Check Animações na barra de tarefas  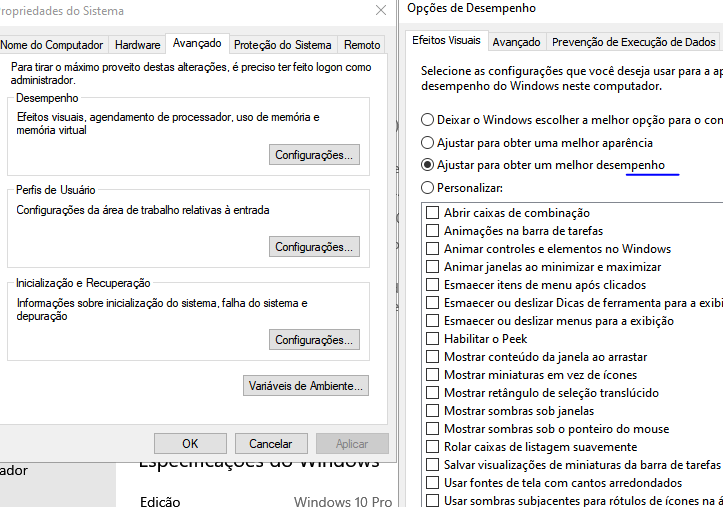tap(433, 230)
